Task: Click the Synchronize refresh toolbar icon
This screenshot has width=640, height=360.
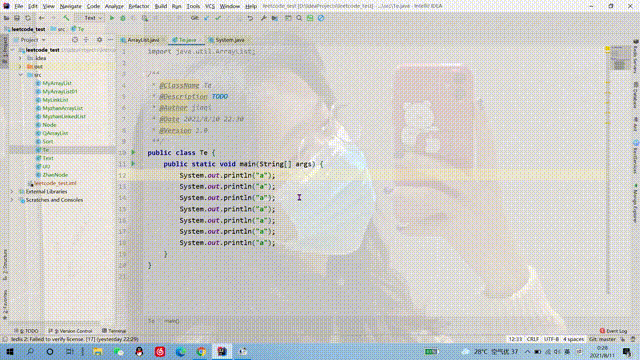Action: [x=28, y=18]
